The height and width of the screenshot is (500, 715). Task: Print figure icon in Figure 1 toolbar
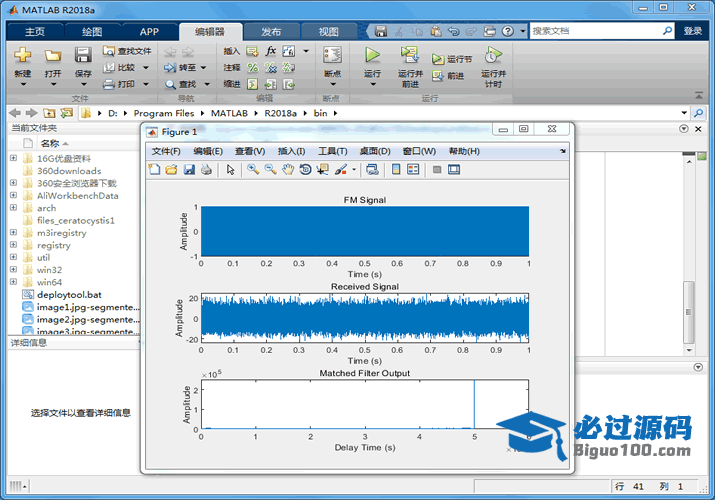pyautogui.click(x=206, y=170)
